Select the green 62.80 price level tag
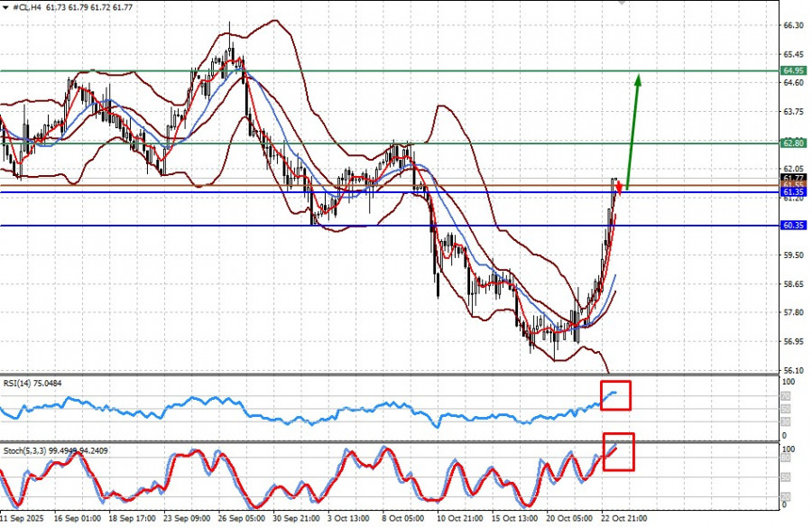The width and height of the screenshot is (812, 528). click(x=793, y=143)
